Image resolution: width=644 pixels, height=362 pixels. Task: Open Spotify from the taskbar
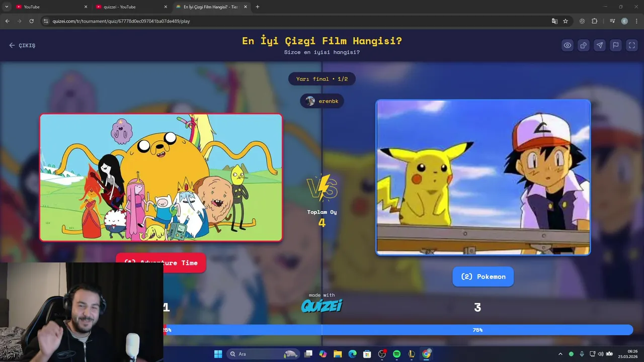click(x=396, y=354)
